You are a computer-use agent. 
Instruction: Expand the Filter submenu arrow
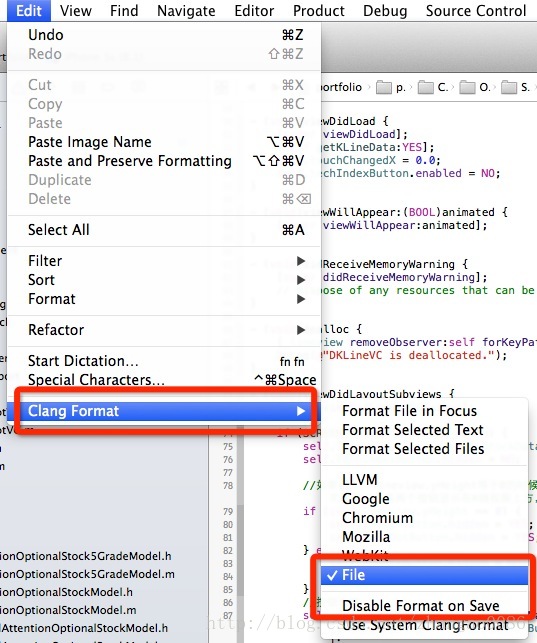(x=301, y=261)
